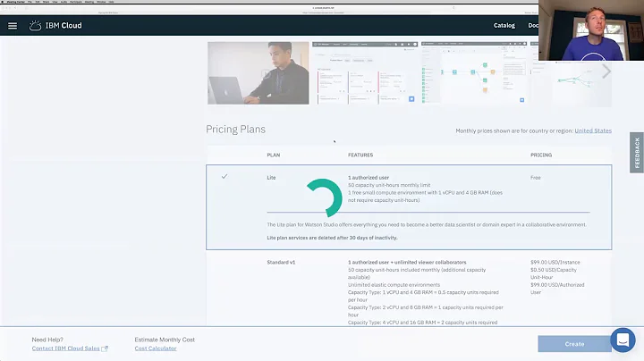This screenshot has height=361, width=644.
Task: Open the Catalog menu item
Action: [504, 25]
